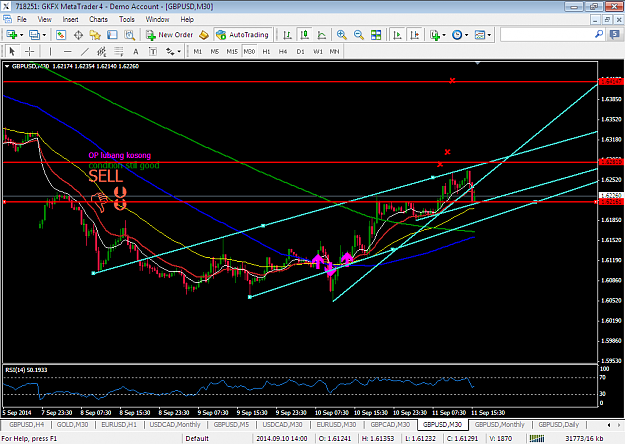This screenshot has height=444, width=625.
Task: Open the Navigator favorites icon
Action: click(x=95, y=35)
